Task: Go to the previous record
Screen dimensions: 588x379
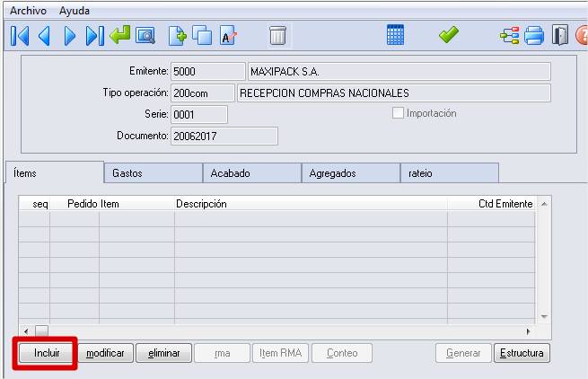Action: point(45,36)
